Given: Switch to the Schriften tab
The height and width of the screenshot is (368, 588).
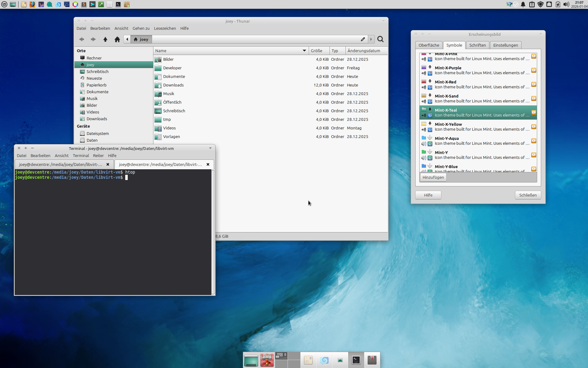Looking at the screenshot, I should (477, 45).
